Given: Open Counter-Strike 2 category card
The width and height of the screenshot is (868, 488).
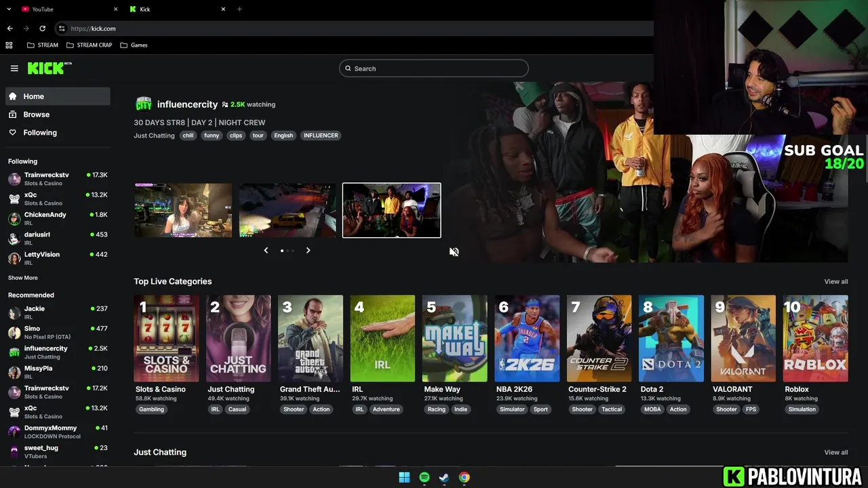Looking at the screenshot, I should (599, 338).
